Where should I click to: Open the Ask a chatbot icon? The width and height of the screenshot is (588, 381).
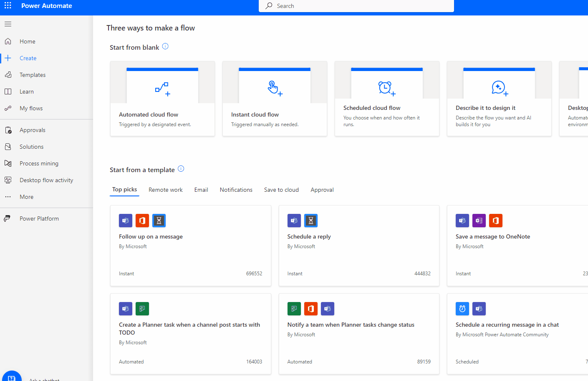coord(12,376)
